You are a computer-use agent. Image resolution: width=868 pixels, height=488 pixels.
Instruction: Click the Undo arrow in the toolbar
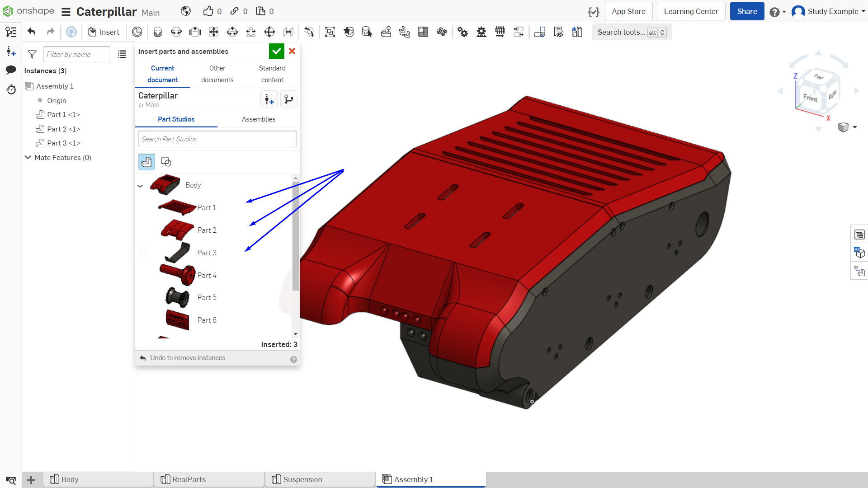(x=31, y=32)
